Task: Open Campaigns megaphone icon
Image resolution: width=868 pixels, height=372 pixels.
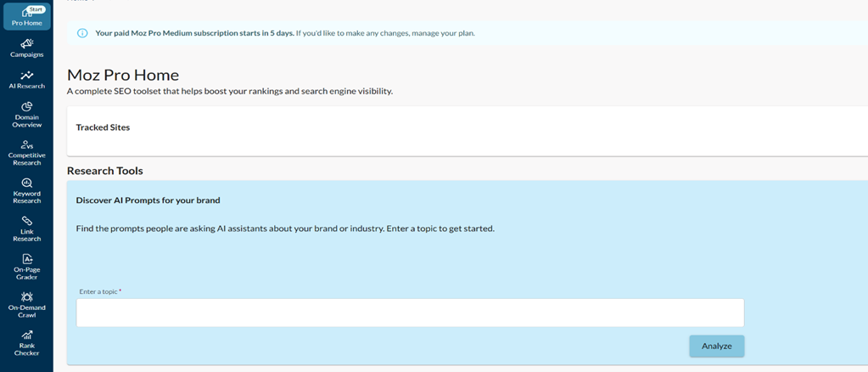Action: 26,43
